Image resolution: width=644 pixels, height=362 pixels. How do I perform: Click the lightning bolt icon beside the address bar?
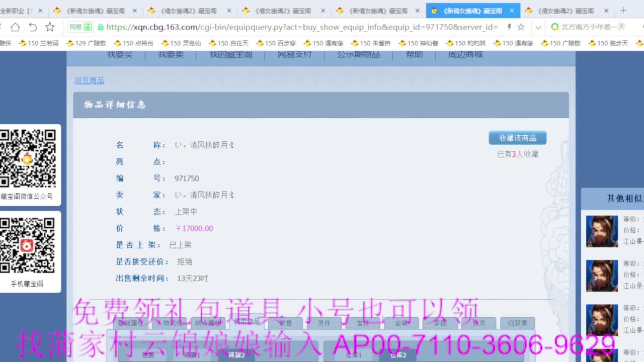tap(509, 27)
